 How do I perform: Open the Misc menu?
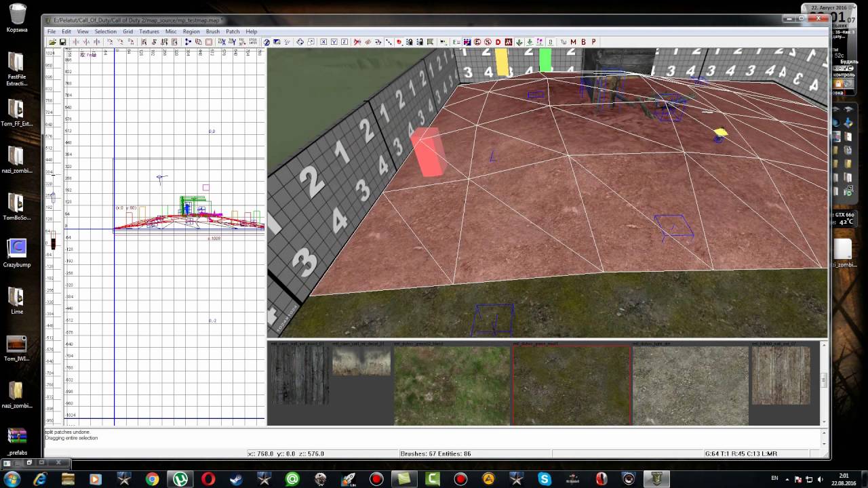point(171,31)
